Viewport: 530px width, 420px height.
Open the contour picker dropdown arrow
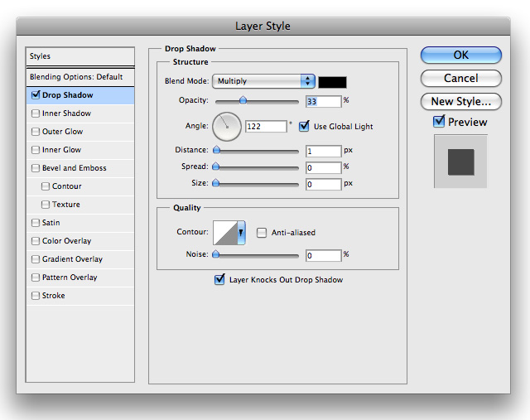241,232
